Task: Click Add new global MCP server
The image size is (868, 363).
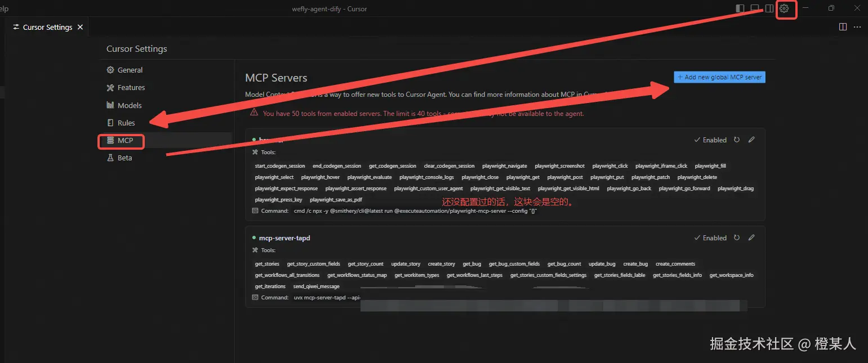Action: [719, 77]
